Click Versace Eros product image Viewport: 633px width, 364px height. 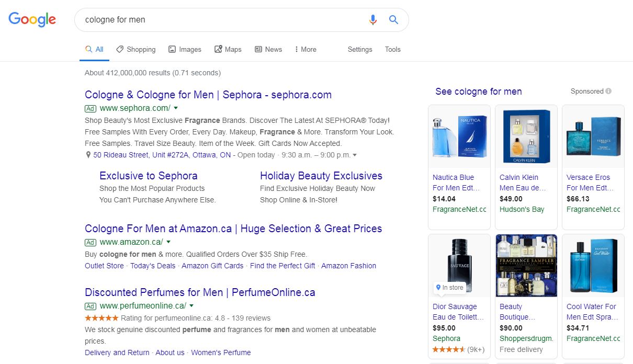pos(593,136)
